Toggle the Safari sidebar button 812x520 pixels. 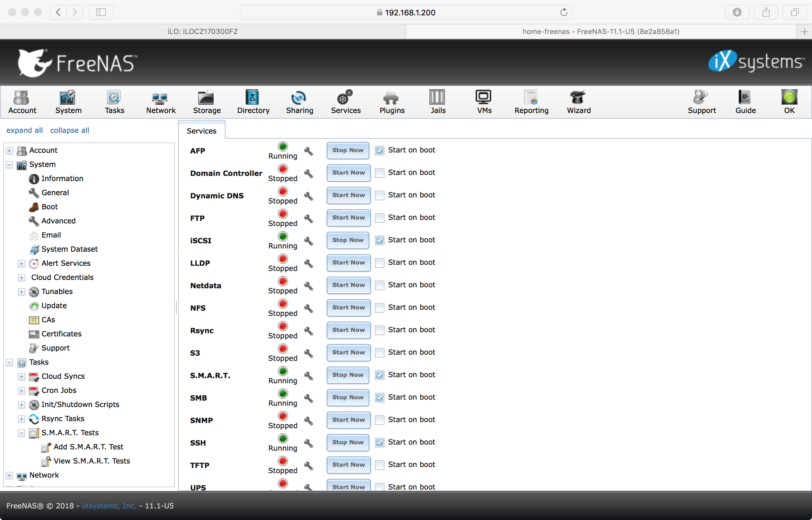(101, 13)
